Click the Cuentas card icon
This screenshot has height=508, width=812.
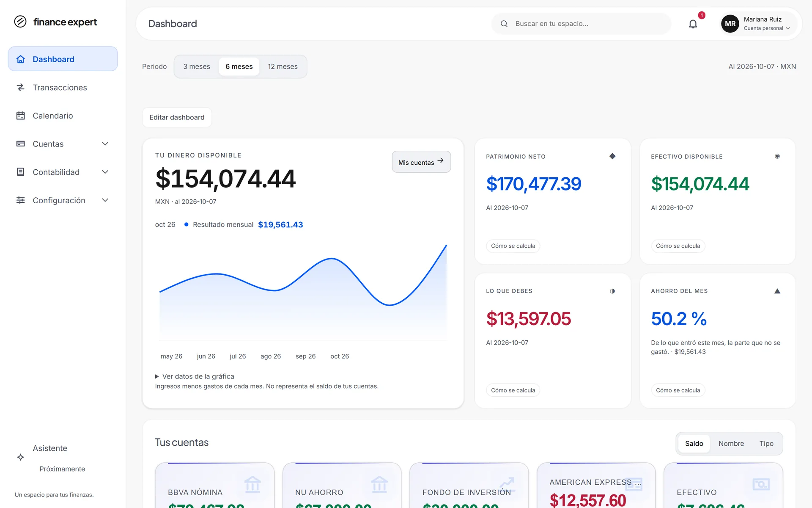[x=21, y=144]
